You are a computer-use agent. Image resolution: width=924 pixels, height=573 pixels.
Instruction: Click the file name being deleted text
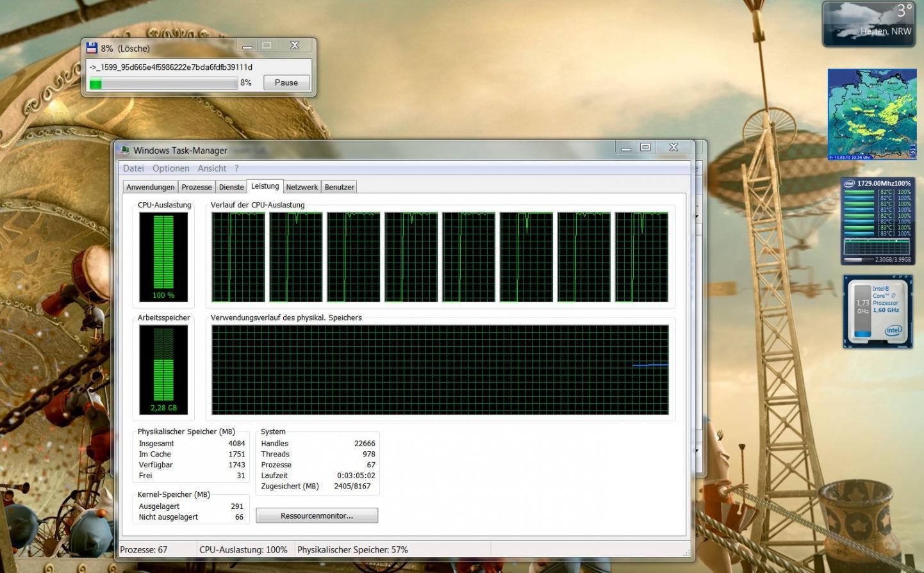(x=170, y=67)
